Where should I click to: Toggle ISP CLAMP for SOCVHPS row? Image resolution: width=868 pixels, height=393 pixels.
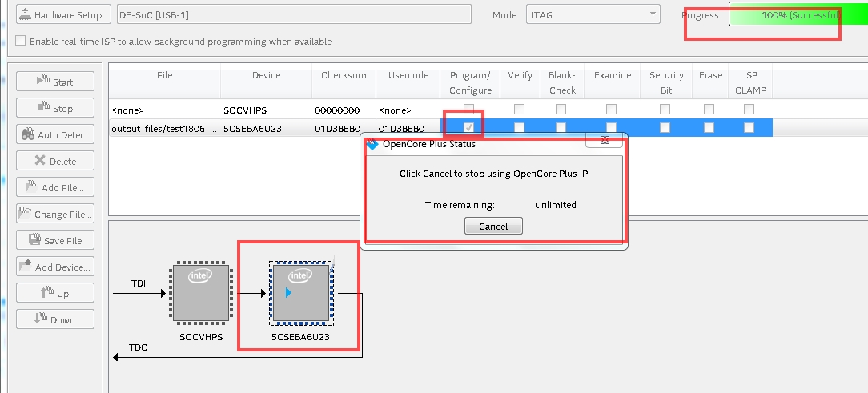(x=749, y=109)
